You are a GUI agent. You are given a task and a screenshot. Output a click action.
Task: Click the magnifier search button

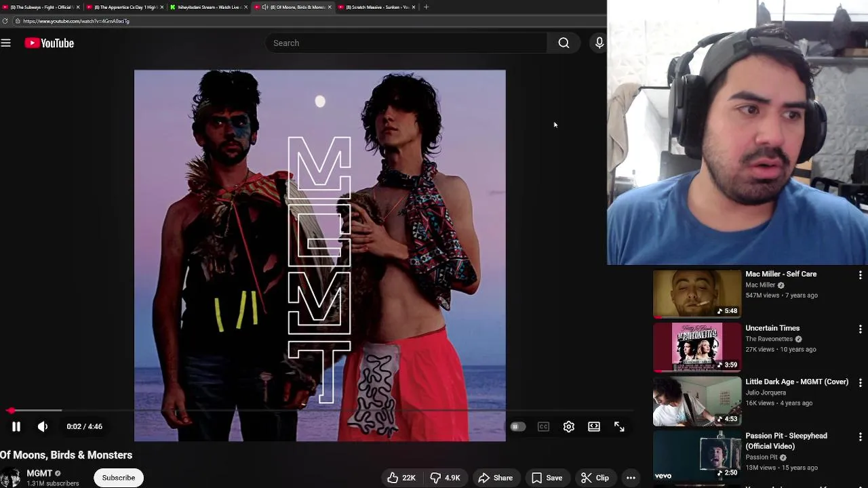(564, 43)
